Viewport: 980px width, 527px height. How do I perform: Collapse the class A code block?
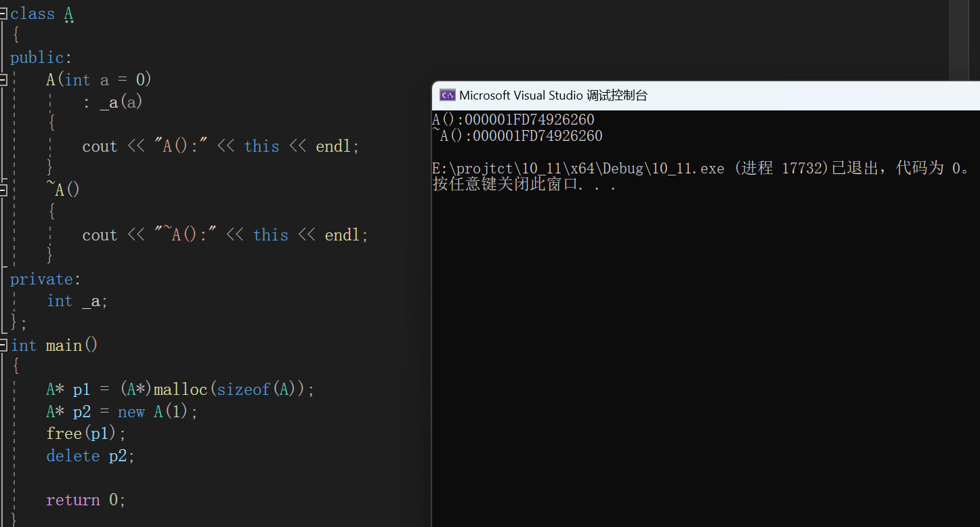(x=3, y=14)
